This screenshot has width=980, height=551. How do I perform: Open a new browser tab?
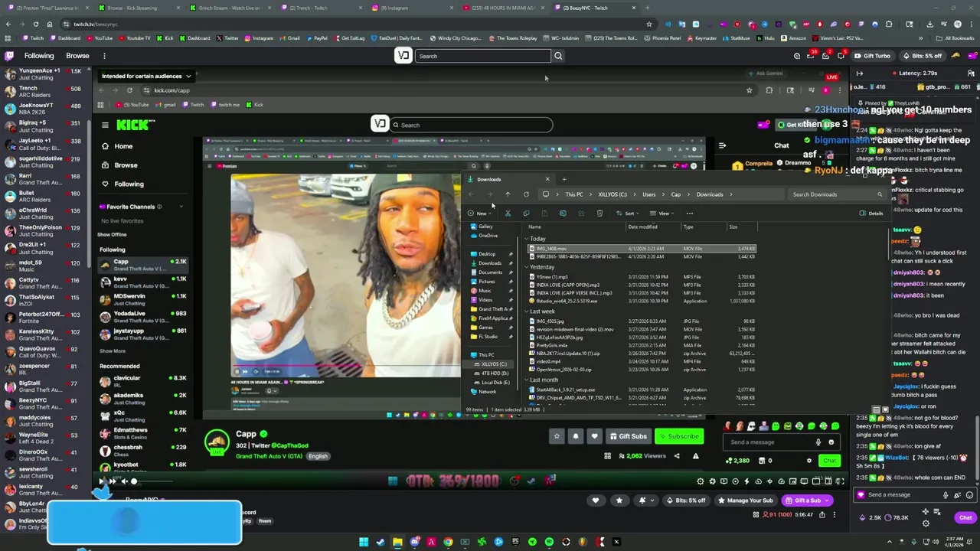click(648, 8)
